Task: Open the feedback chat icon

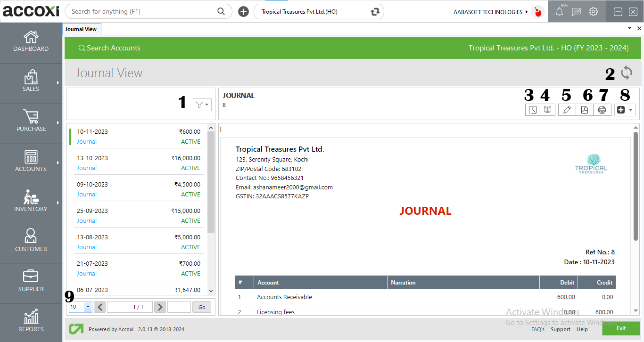Action: coord(576,11)
